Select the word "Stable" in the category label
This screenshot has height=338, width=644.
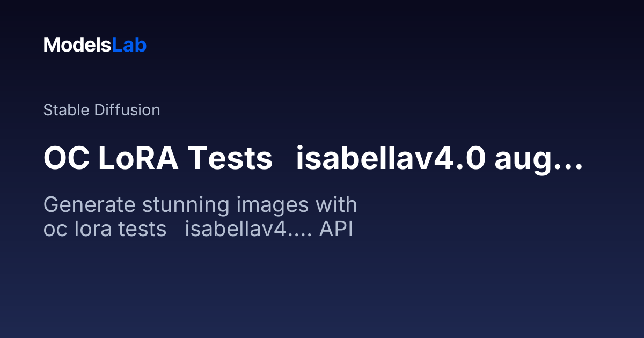[x=67, y=110]
